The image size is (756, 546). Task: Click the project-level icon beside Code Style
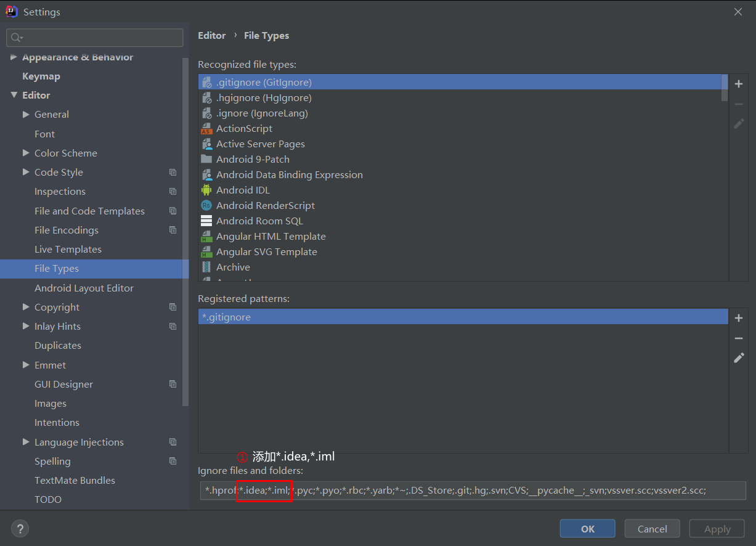(173, 173)
